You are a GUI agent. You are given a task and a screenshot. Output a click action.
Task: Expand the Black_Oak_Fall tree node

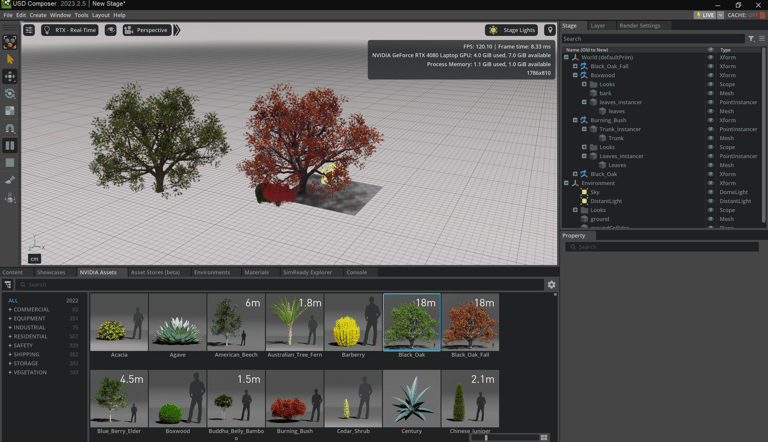click(575, 66)
